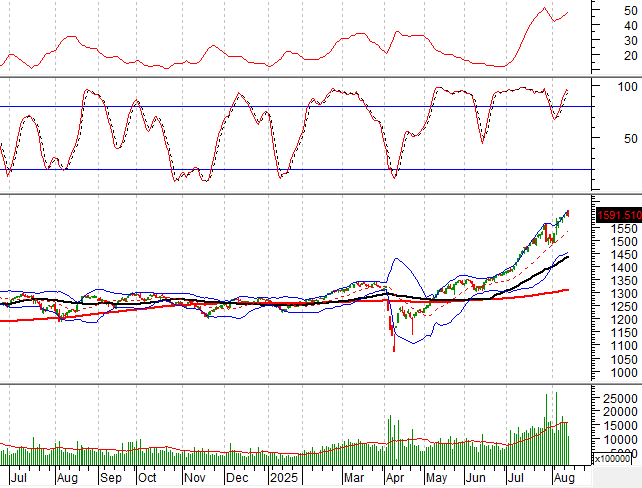Click the 25000 volume axis label
Viewport: 642px width, 488px height.
coord(620,399)
